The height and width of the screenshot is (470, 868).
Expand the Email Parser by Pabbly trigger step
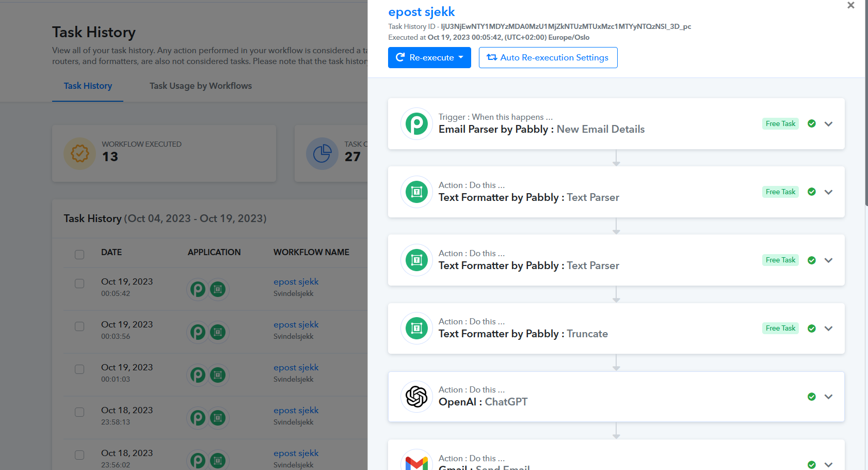(x=829, y=124)
